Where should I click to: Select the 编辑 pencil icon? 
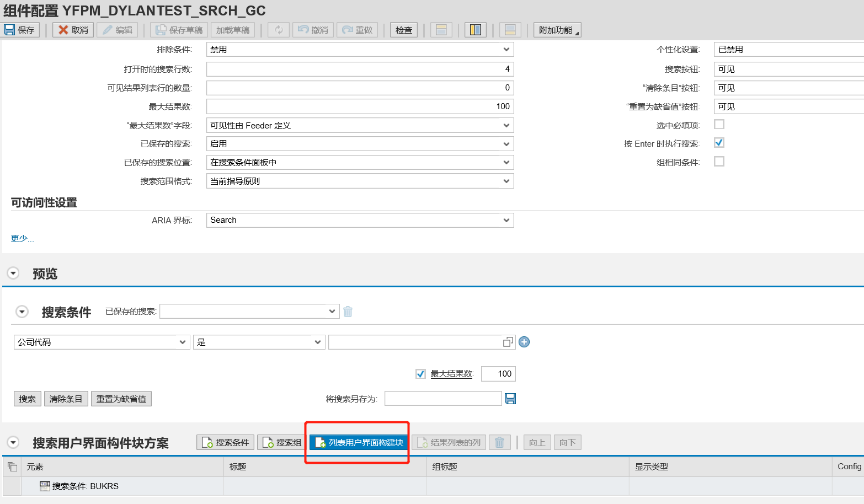point(109,29)
